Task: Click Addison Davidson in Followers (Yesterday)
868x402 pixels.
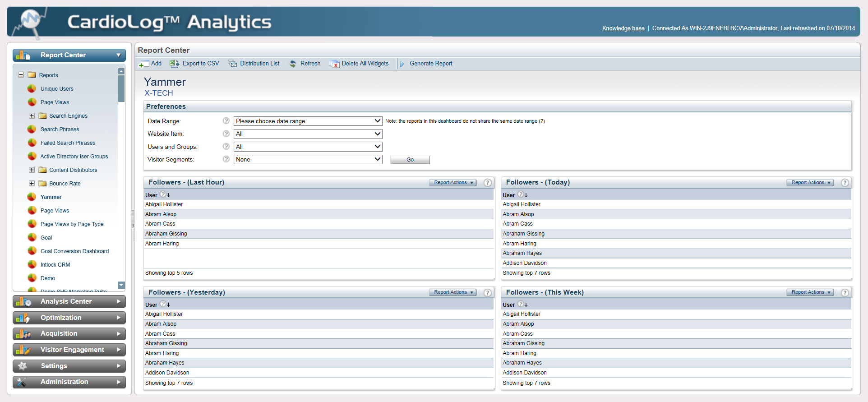Action: point(167,373)
